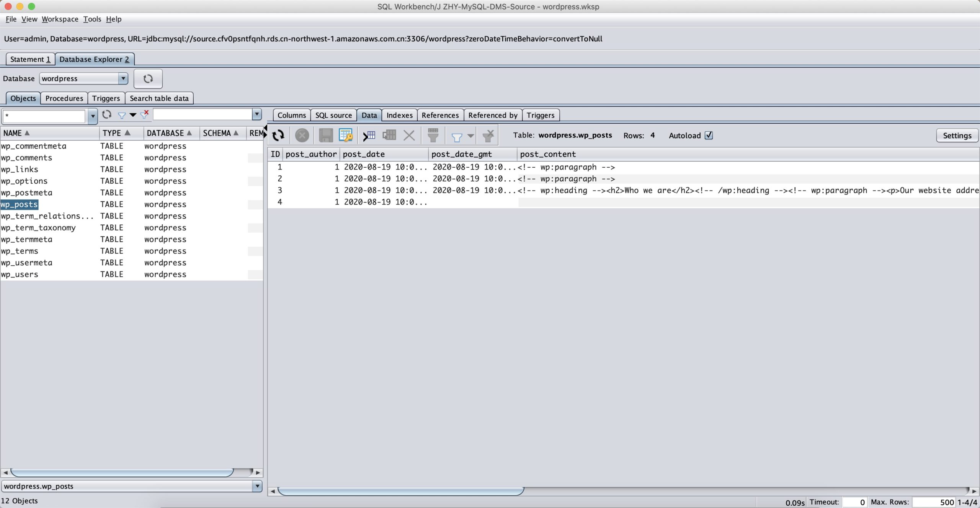Image resolution: width=980 pixels, height=508 pixels.
Task: Switch to the Statement 1 tab
Action: click(30, 59)
